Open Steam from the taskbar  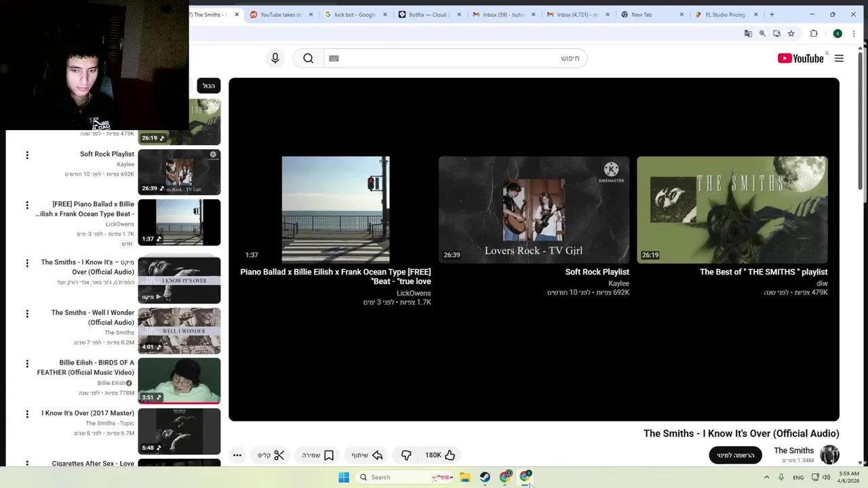(x=485, y=477)
